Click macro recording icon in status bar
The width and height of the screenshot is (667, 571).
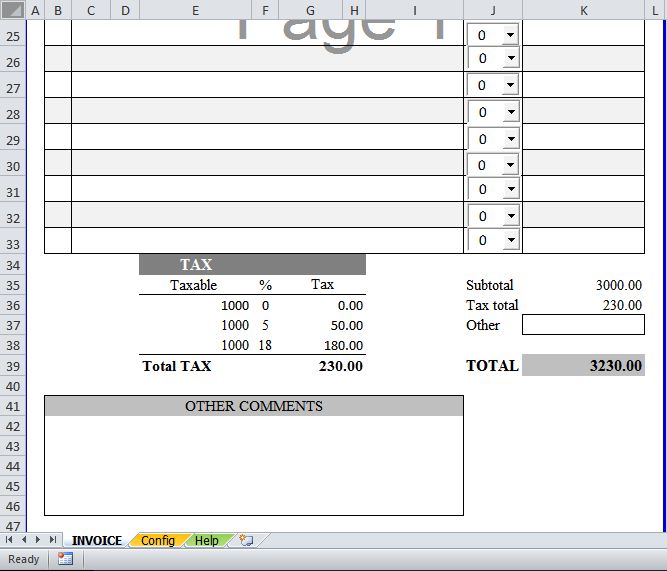tap(65, 559)
